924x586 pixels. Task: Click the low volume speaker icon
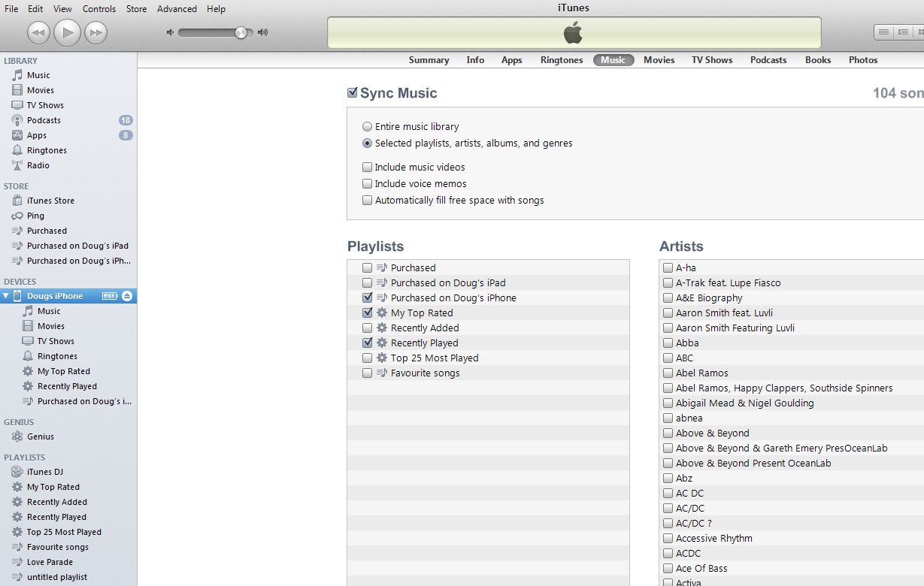coord(170,32)
